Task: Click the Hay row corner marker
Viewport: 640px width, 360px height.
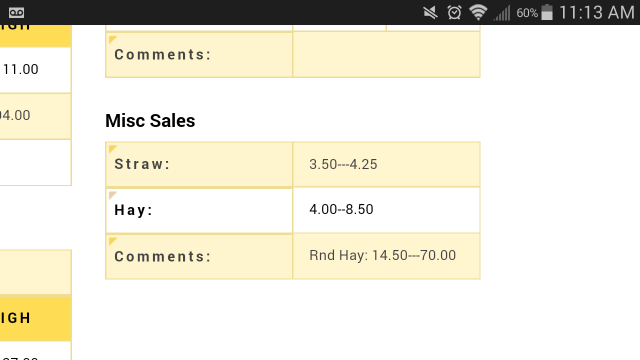Action: [113, 195]
